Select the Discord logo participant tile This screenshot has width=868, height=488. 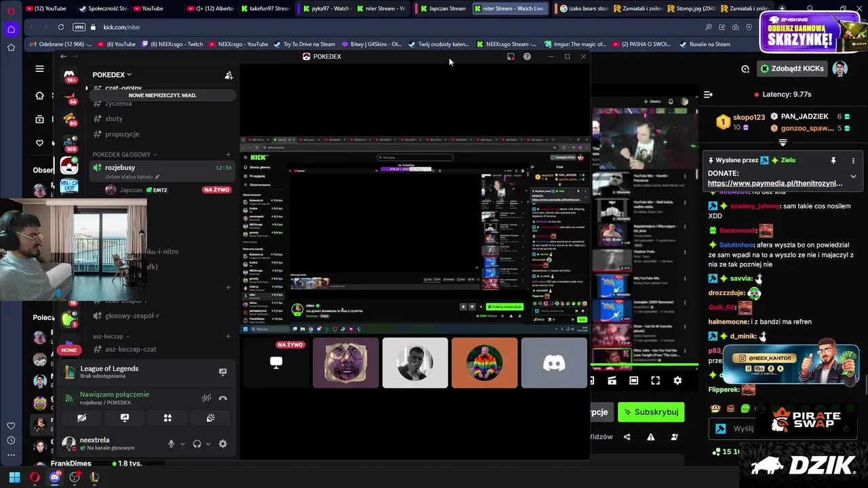(x=554, y=363)
